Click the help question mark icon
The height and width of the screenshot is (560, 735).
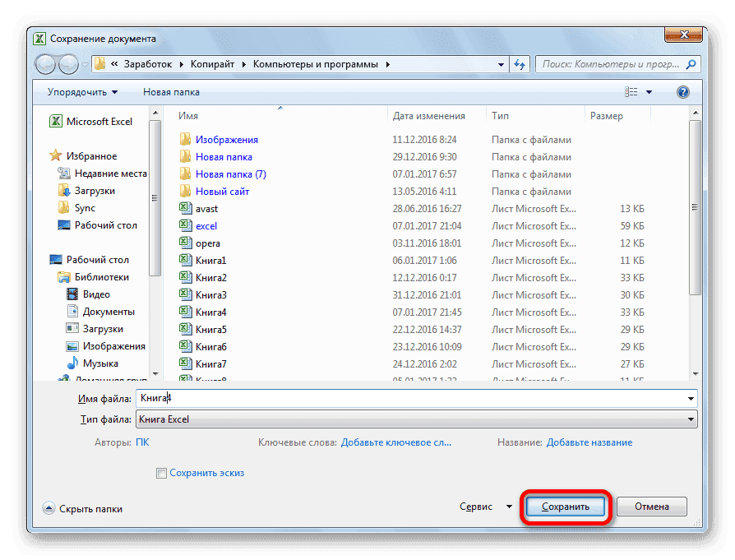click(x=682, y=92)
